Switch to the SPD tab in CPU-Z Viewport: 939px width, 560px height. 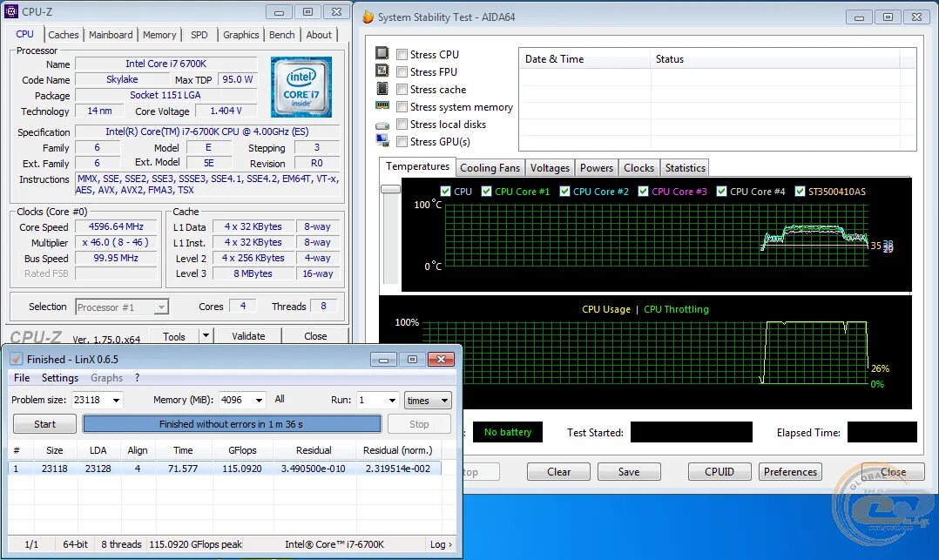tap(199, 35)
